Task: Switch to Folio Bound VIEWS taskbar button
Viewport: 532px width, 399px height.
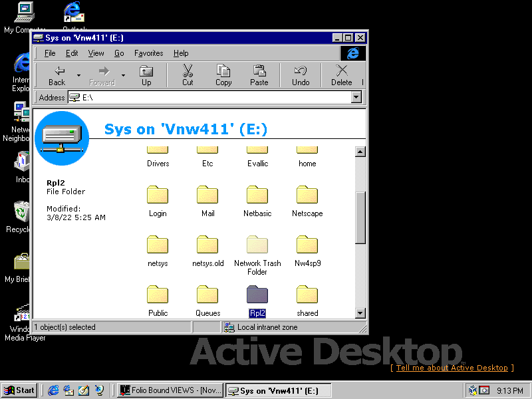Action: coord(171,390)
